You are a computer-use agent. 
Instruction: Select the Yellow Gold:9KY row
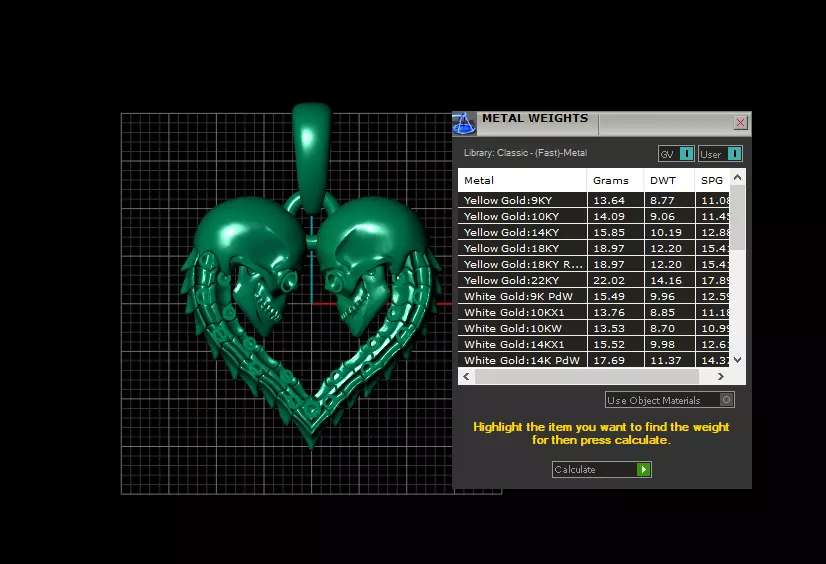point(594,200)
